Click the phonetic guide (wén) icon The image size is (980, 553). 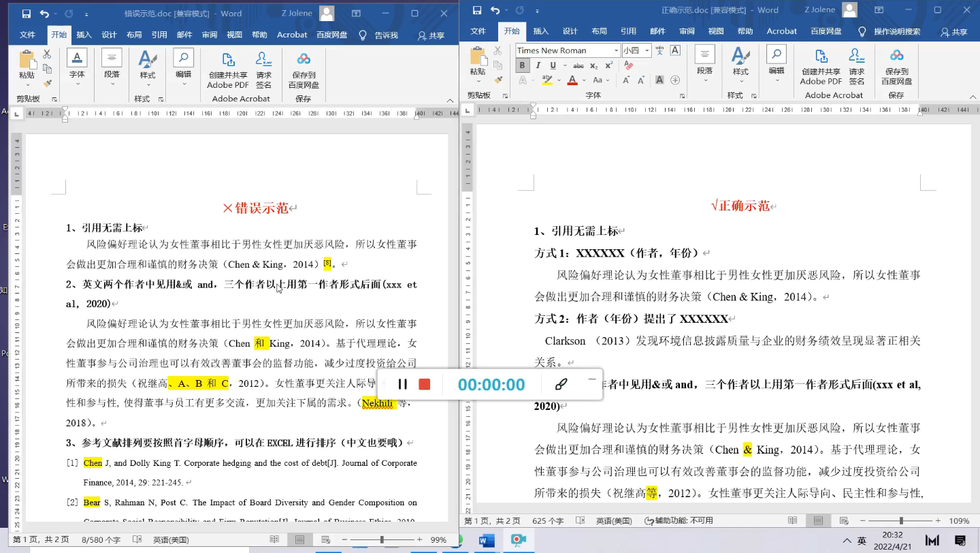[x=660, y=50]
